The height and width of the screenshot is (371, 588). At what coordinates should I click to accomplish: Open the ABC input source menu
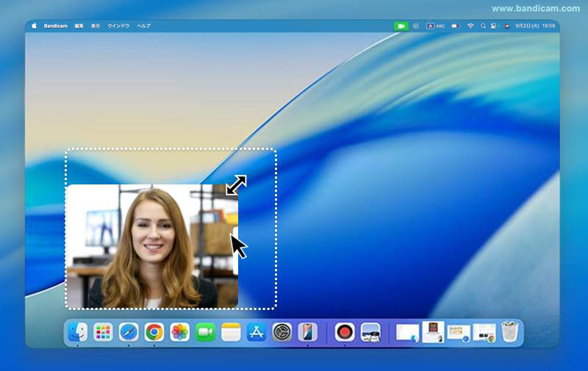[x=435, y=26]
